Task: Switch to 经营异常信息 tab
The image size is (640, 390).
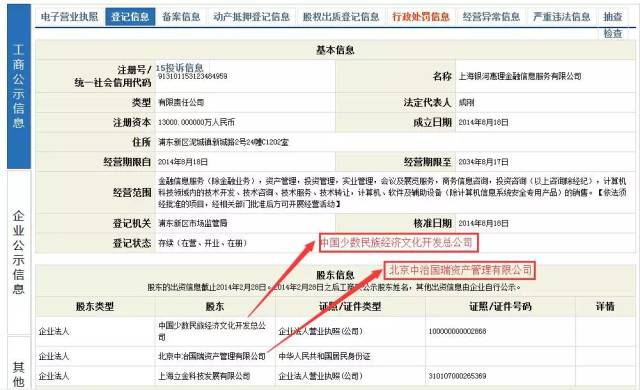Action: pos(491,17)
